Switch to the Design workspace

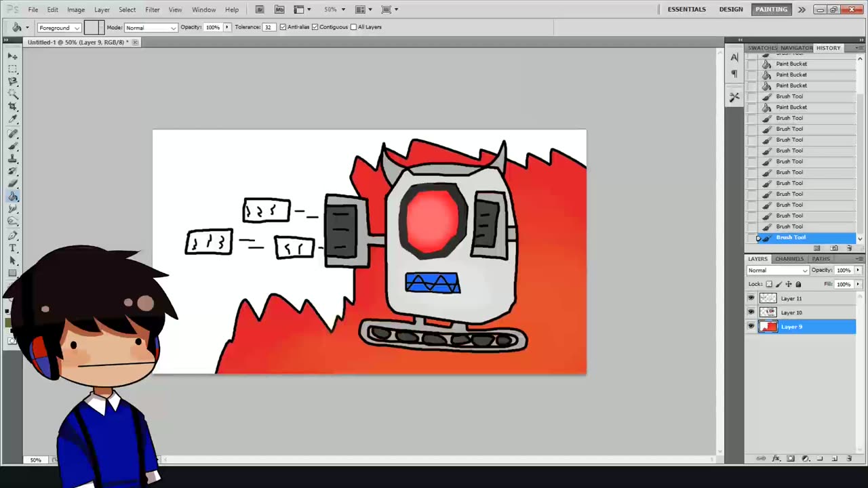pyautogui.click(x=731, y=9)
